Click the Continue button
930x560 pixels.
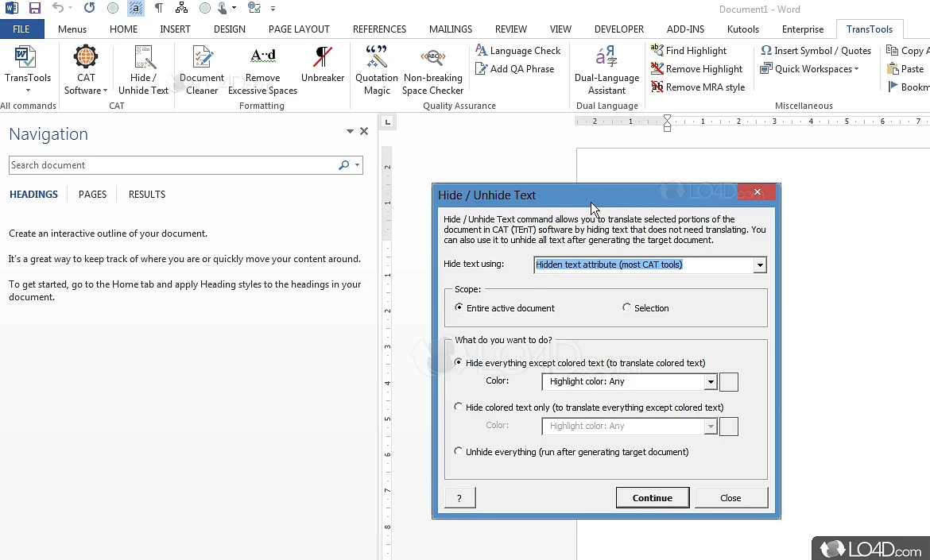point(653,497)
